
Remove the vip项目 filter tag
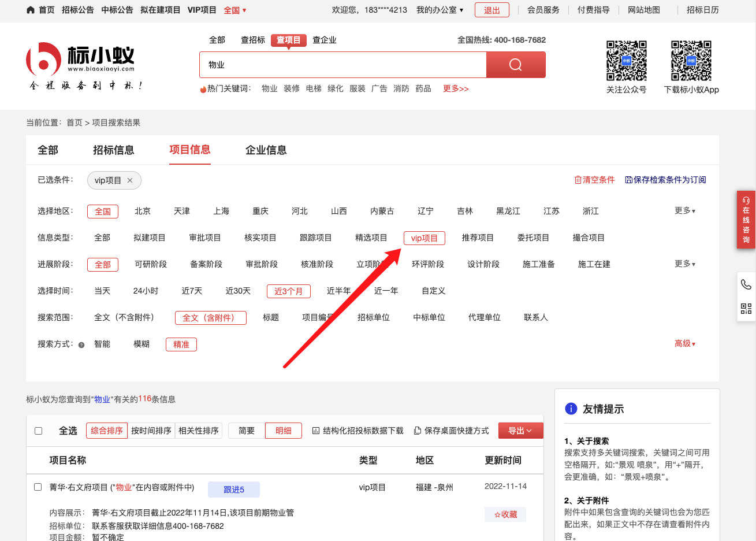[x=130, y=180]
